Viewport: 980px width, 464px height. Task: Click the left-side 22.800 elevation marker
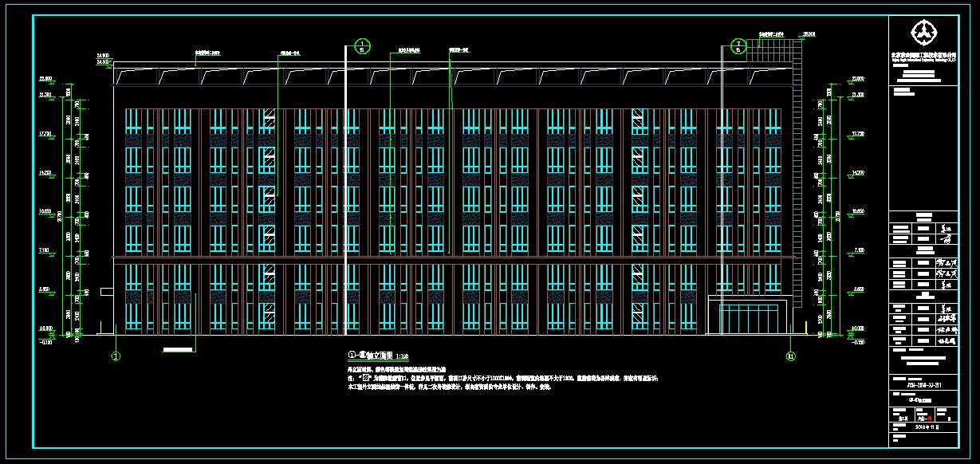click(46, 80)
